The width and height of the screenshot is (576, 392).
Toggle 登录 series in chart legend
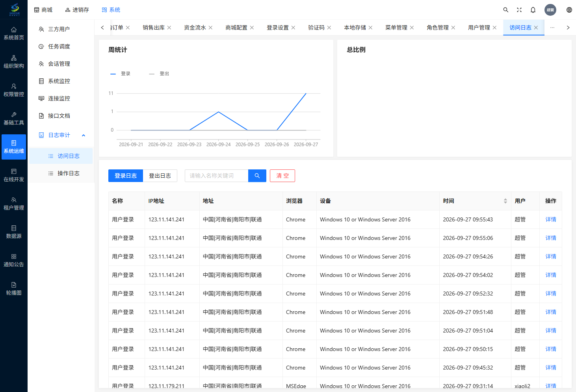tap(121, 74)
